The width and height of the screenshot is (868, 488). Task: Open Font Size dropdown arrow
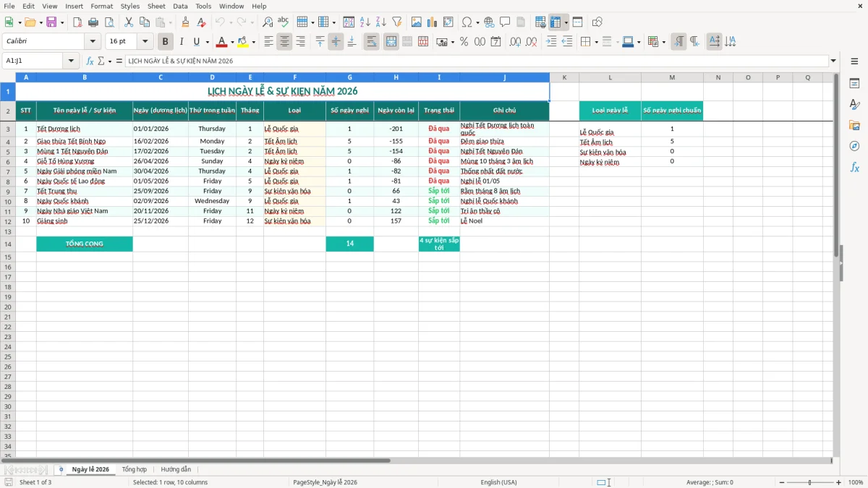click(x=145, y=42)
